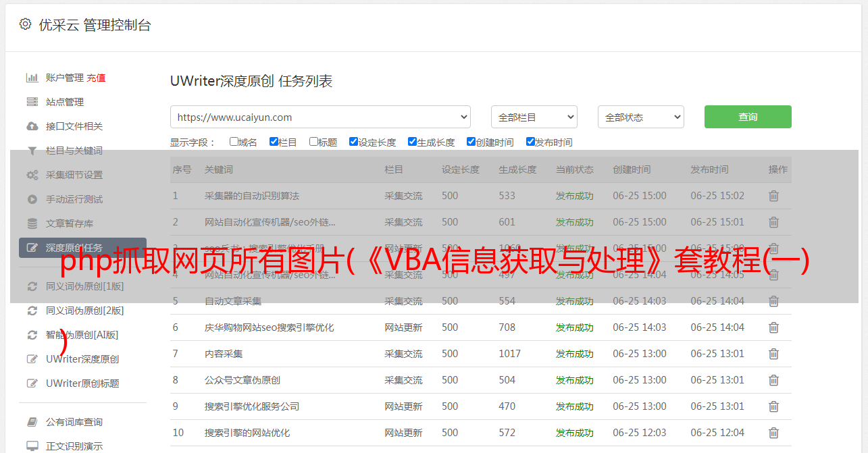Click the filter icon for 栏目与关键词
This screenshot has width=868, height=453.
pos(32,151)
